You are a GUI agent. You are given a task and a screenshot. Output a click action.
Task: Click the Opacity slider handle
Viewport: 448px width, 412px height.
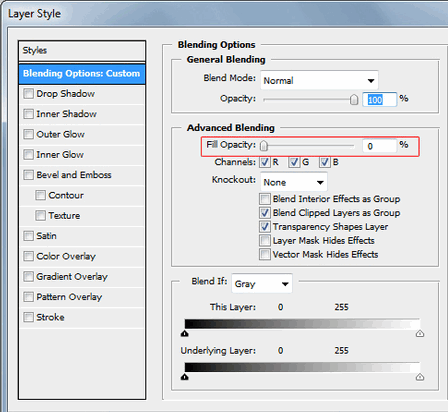354,99
